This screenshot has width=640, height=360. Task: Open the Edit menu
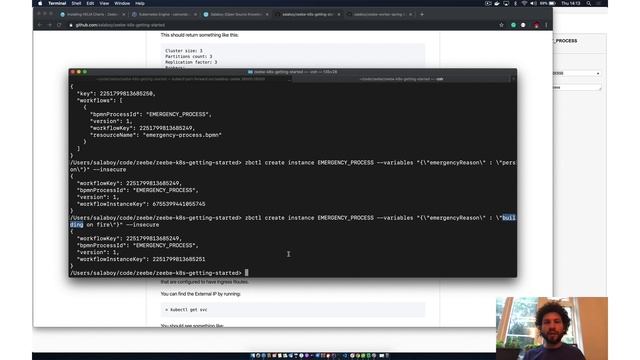pos(90,3)
